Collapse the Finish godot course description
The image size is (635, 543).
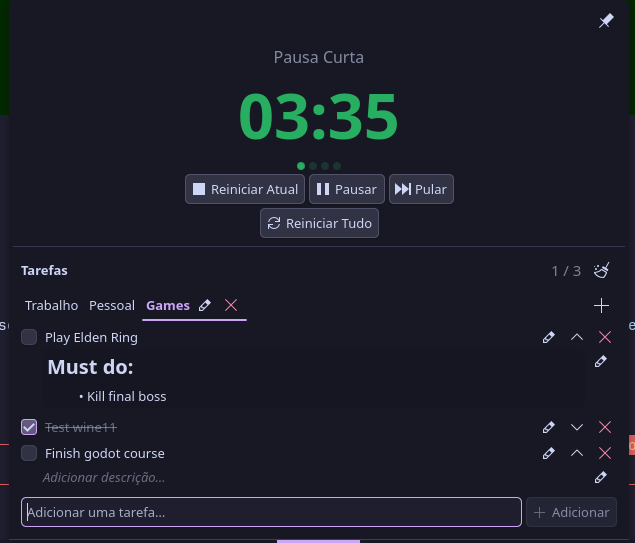coord(576,453)
